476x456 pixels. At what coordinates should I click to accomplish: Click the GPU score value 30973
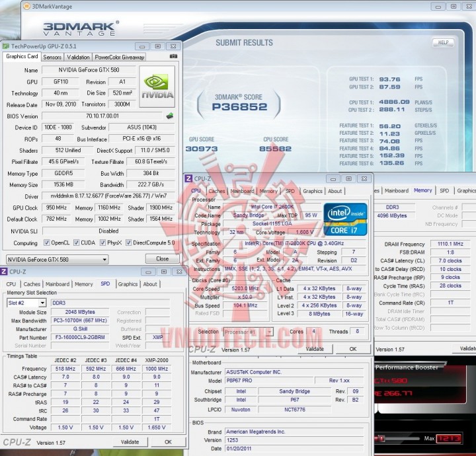202,149
